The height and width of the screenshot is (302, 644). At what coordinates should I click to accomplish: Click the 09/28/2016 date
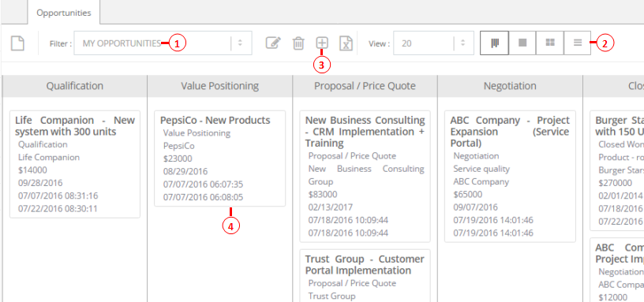40,183
